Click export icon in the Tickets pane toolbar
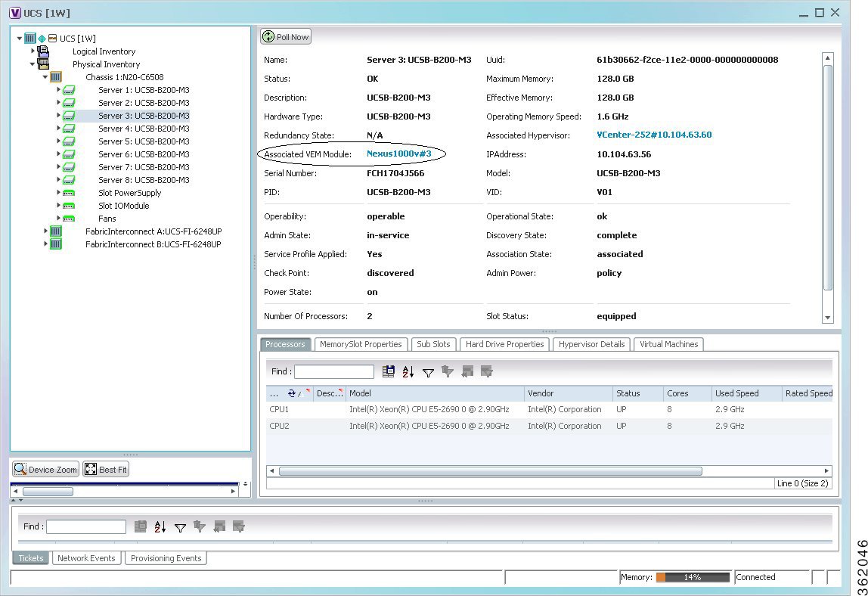Image resolution: width=868 pixels, height=596 pixels. (x=141, y=526)
